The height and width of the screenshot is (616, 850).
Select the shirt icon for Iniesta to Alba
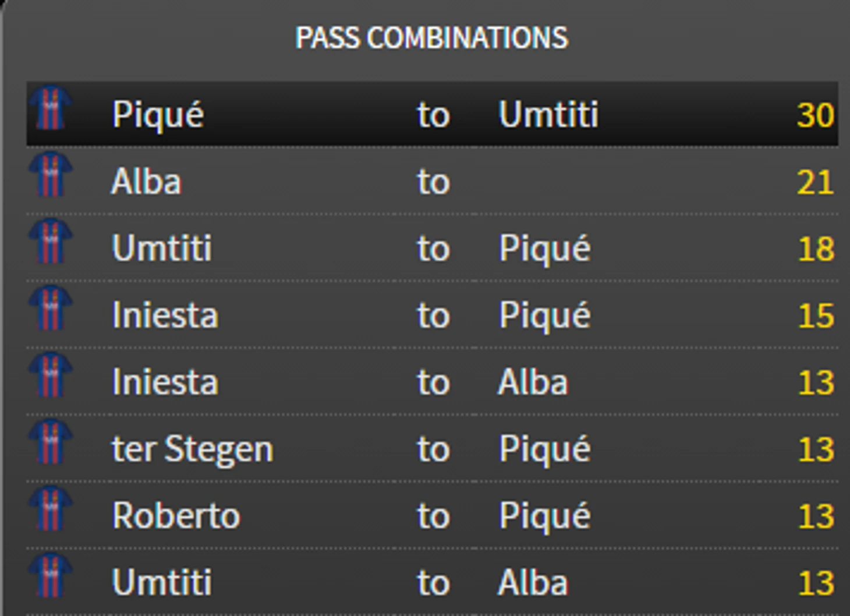51,376
